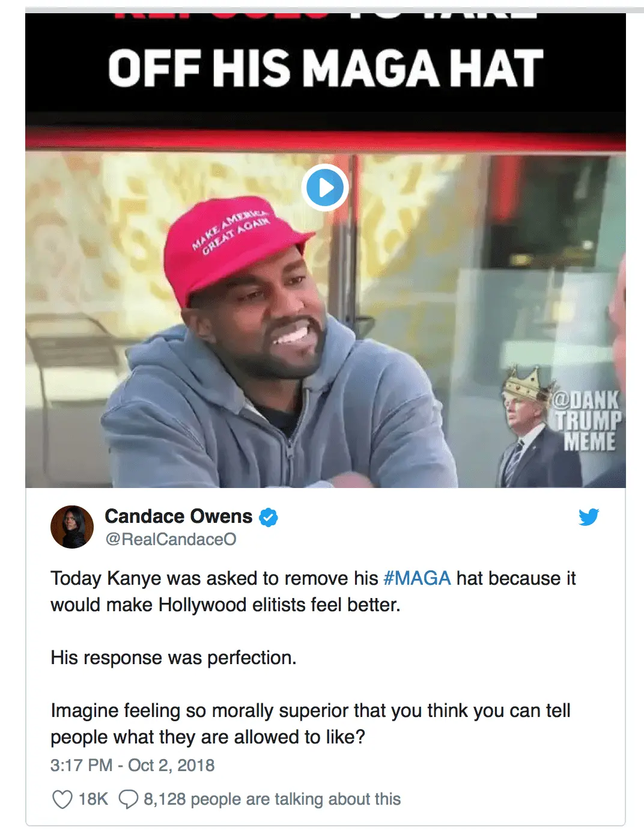View 8,128 people are talking about this

272,799
